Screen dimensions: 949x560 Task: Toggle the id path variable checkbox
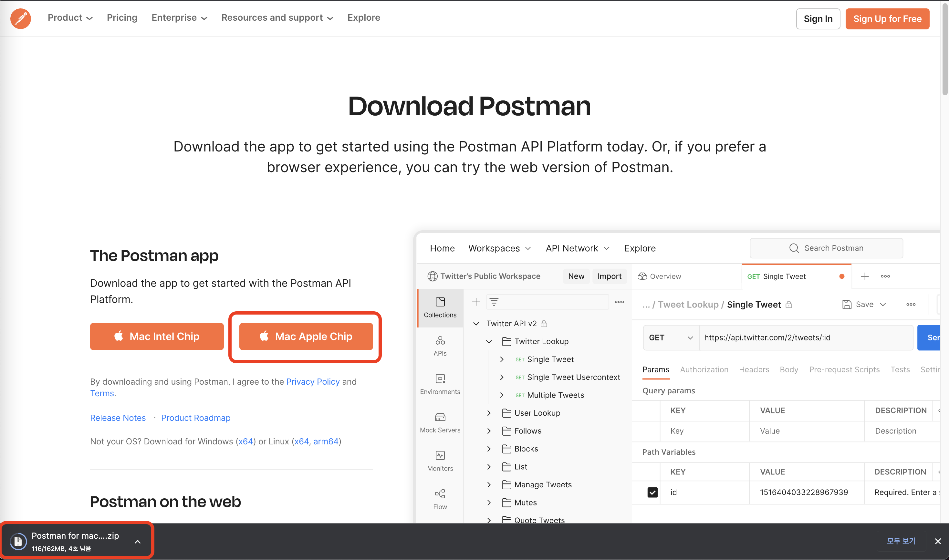(652, 492)
